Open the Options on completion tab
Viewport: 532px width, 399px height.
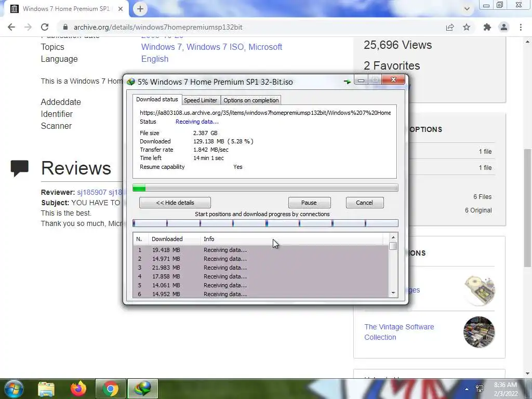pyautogui.click(x=251, y=100)
